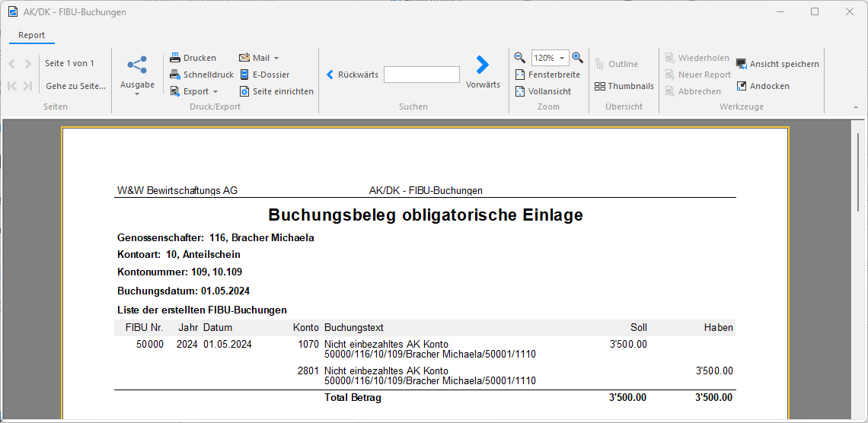The height and width of the screenshot is (423, 868).
Task: Click the window title bar app icon
Action: 13,11
